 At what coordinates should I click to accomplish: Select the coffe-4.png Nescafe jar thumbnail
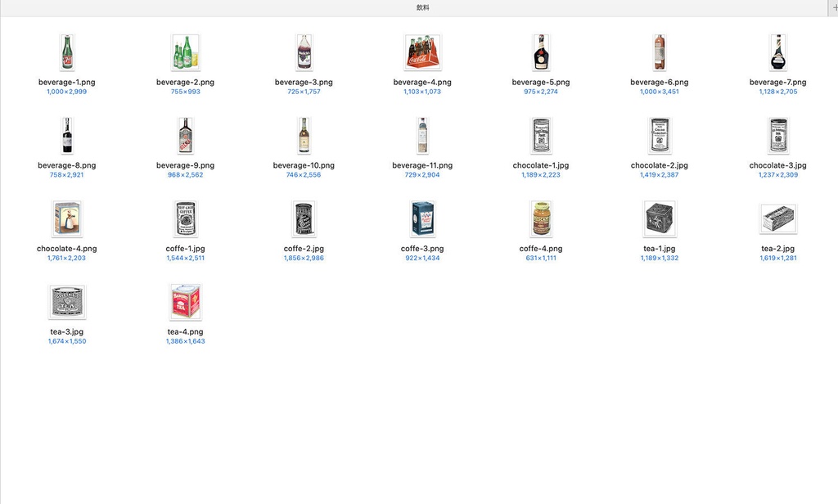coord(541,218)
